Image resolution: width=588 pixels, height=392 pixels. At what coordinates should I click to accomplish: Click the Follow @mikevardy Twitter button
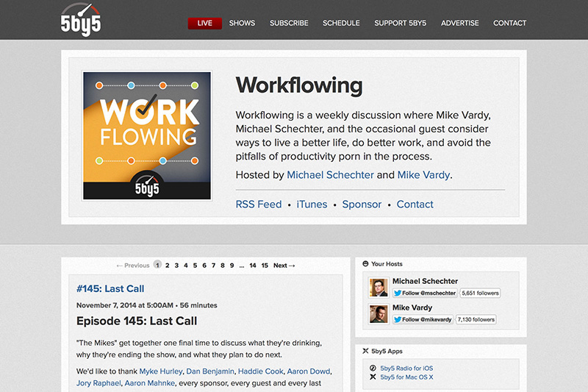pos(423,320)
